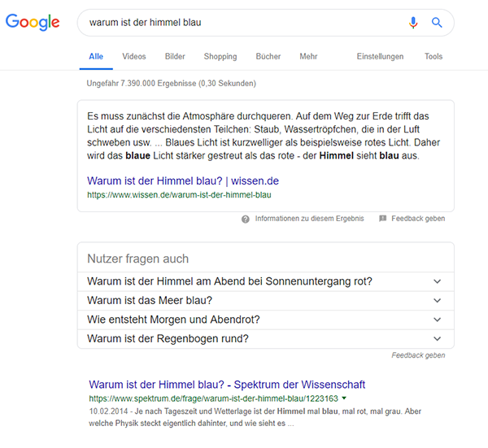Image resolution: width=488 pixels, height=448 pixels.
Task: Click the Tools button
Action: 434,56
